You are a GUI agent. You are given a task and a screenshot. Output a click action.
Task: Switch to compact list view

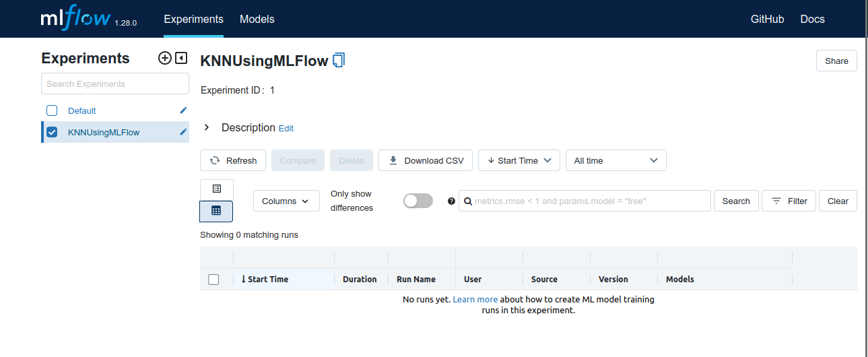pyautogui.click(x=217, y=189)
